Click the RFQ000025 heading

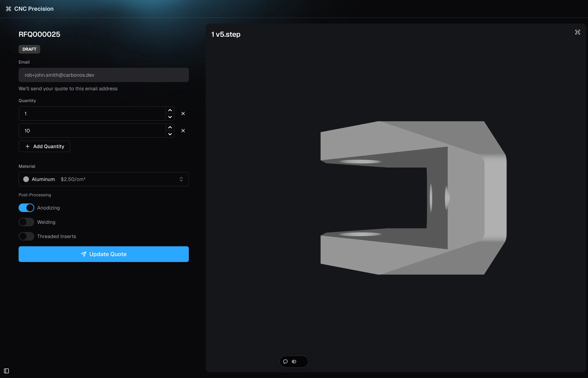coord(39,34)
